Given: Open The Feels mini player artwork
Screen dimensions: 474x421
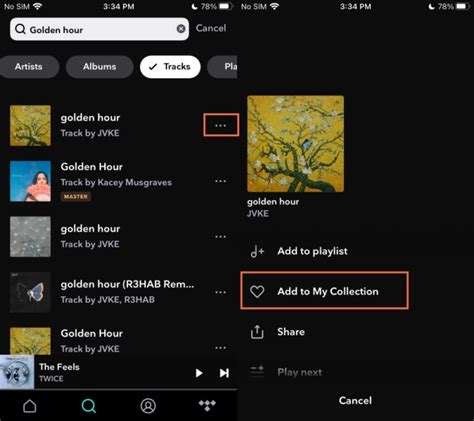Looking at the screenshot, I should [x=17, y=372].
